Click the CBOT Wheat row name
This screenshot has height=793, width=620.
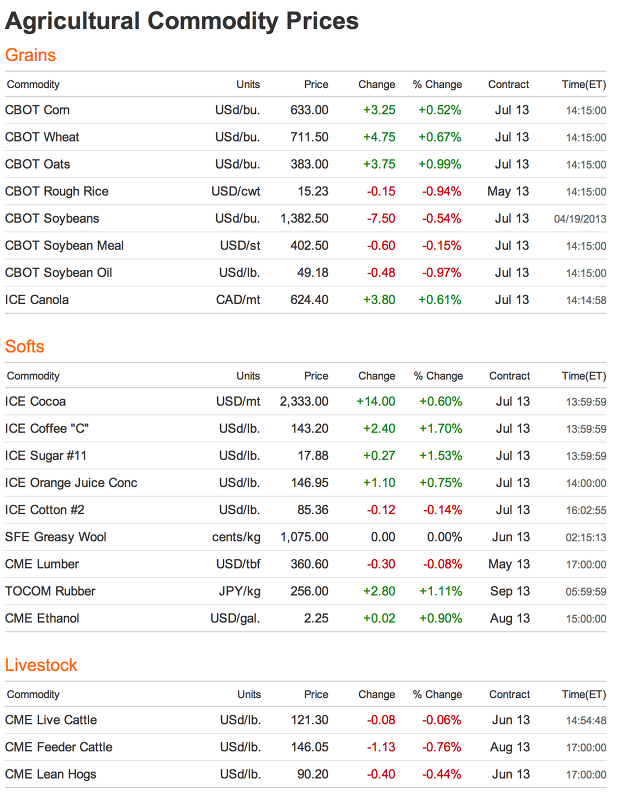click(42, 137)
